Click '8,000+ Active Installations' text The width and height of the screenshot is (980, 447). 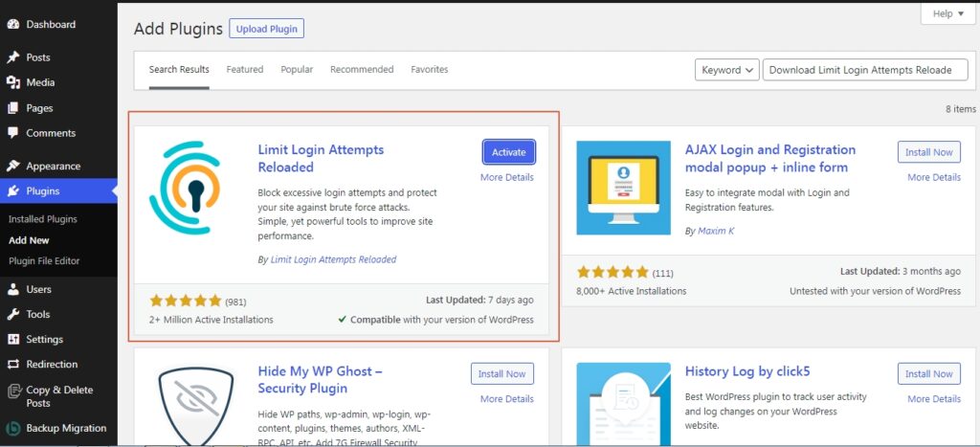(x=632, y=291)
